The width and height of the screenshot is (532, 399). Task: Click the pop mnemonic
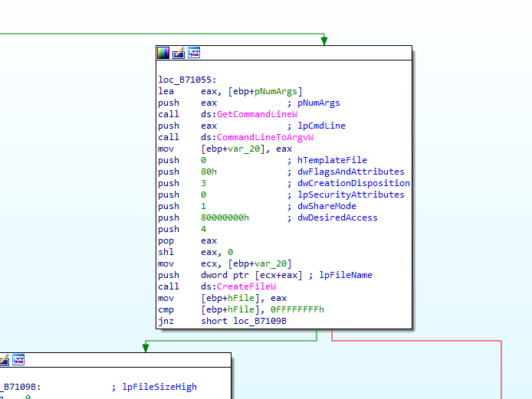point(166,240)
